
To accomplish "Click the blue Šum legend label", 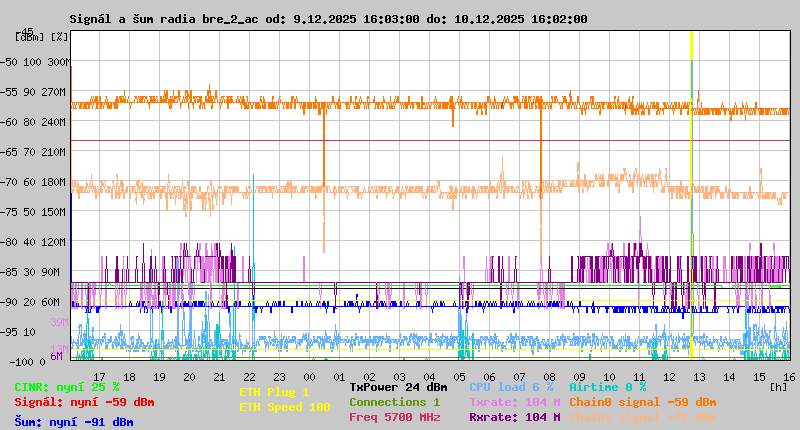I will point(73,421).
